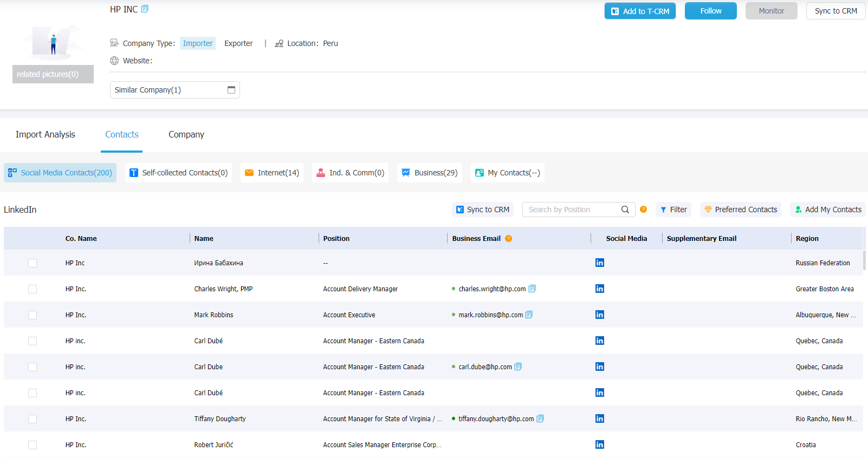Screen dimensions: 868x458
Task: Open LinkedIn profile for Carl Dube row with email
Action: pos(599,367)
